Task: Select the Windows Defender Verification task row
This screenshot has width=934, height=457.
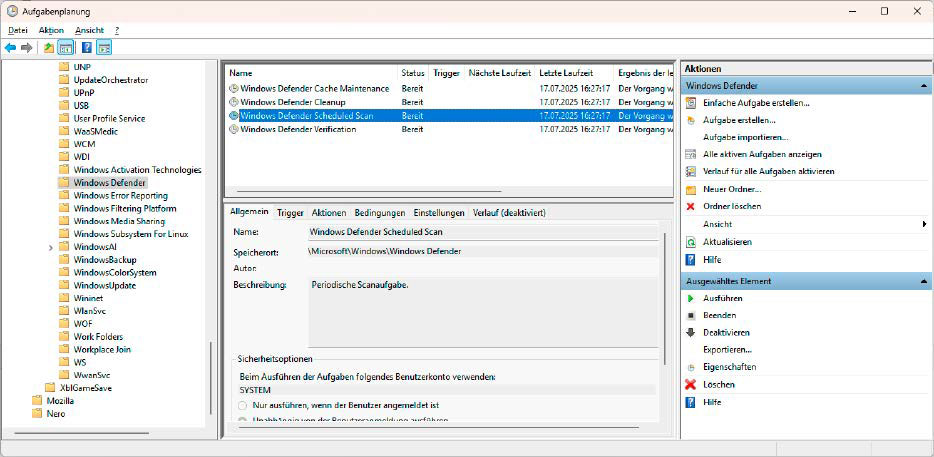Action: click(x=449, y=129)
